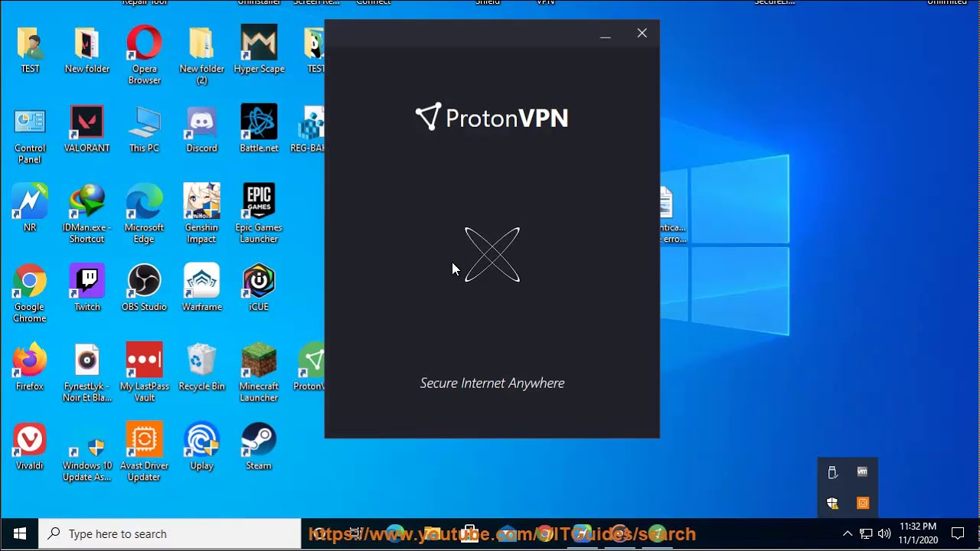Select the Minecraft Launcher desktop icon
The height and width of the screenshot is (551, 980).
point(259,373)
